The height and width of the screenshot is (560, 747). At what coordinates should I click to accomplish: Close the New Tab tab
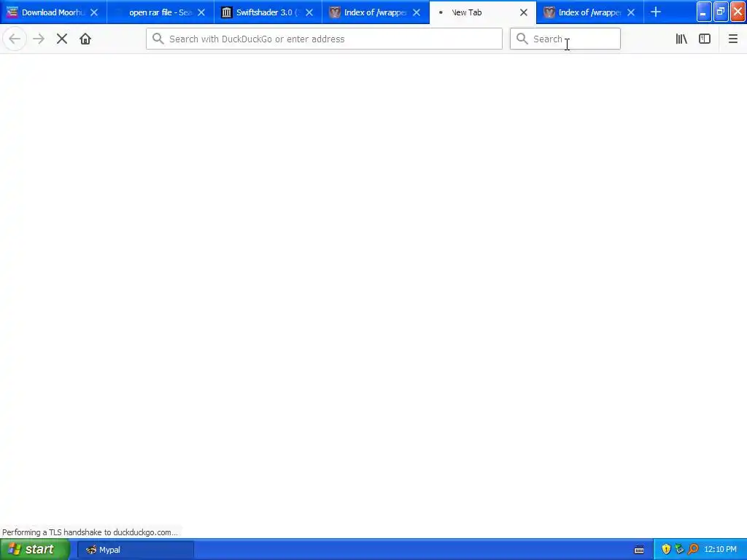coord(524,12)
